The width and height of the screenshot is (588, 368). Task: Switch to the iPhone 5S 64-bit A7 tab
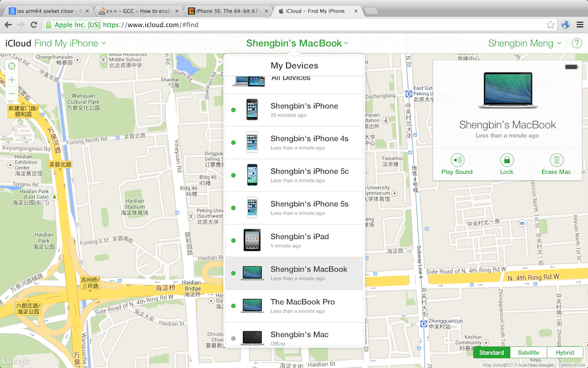(x=228, y=11)
